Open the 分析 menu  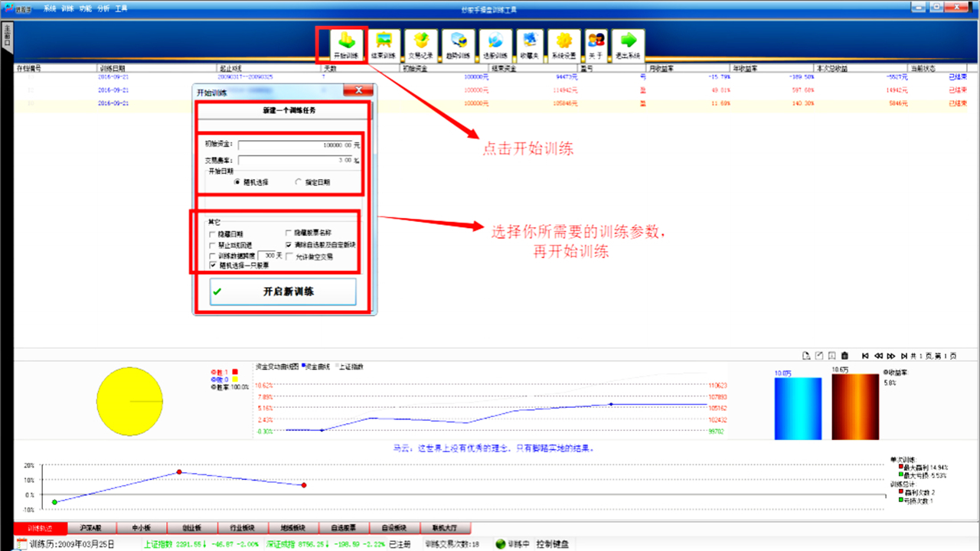coord(103,8)
